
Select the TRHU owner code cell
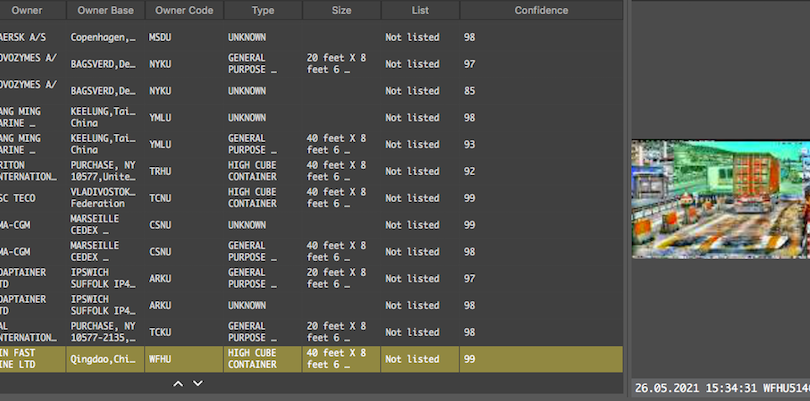pyautogui.click(x=184, y=172)
